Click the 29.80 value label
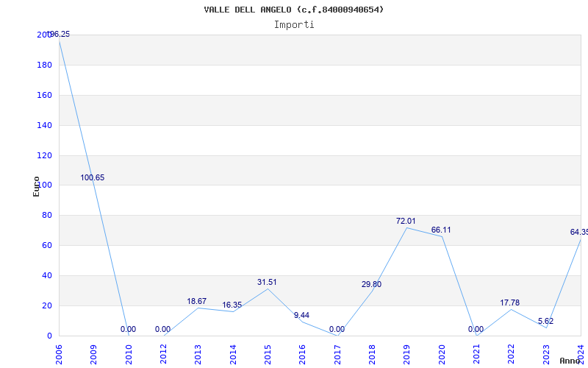Viewport: 588px width, 368px height. (x=371, y=284)
